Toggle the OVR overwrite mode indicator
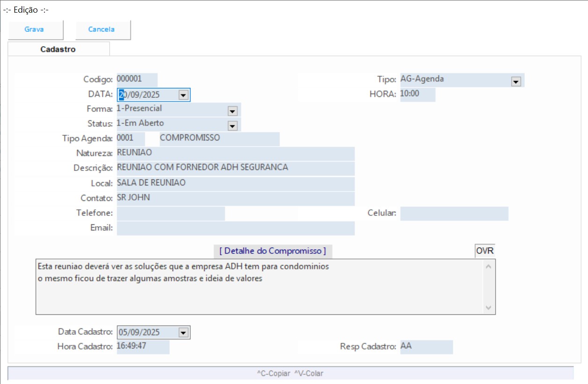 [x=485, y=251]
